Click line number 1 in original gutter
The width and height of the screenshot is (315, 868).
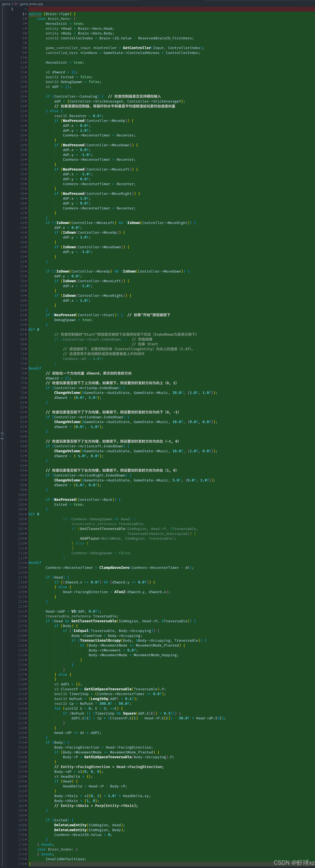12,9
